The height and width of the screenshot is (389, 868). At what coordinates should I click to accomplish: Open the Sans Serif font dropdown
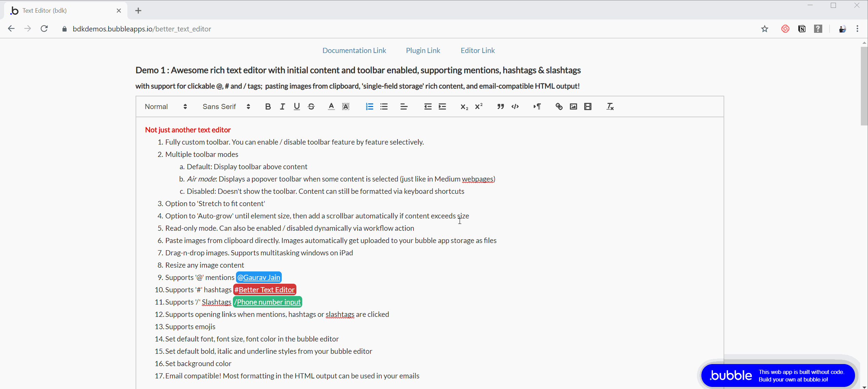tap(226, 107)
